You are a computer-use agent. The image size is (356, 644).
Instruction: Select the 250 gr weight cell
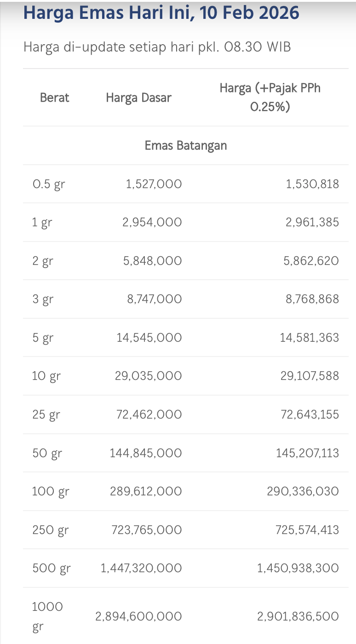click(x=50, y=530)
